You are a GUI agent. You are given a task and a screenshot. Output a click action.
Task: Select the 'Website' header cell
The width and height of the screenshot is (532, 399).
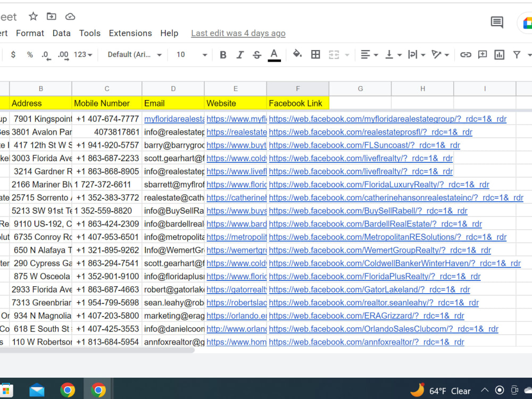[x=236, y=103]
